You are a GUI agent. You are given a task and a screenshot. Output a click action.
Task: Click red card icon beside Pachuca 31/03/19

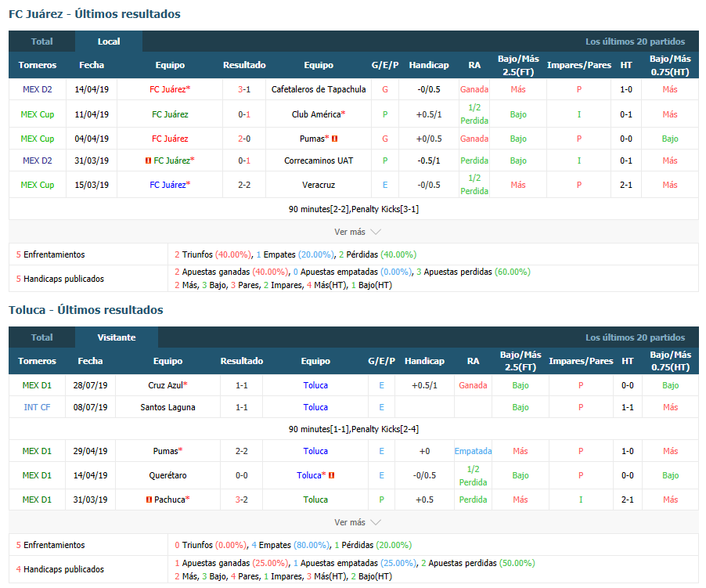pos(149,500)
